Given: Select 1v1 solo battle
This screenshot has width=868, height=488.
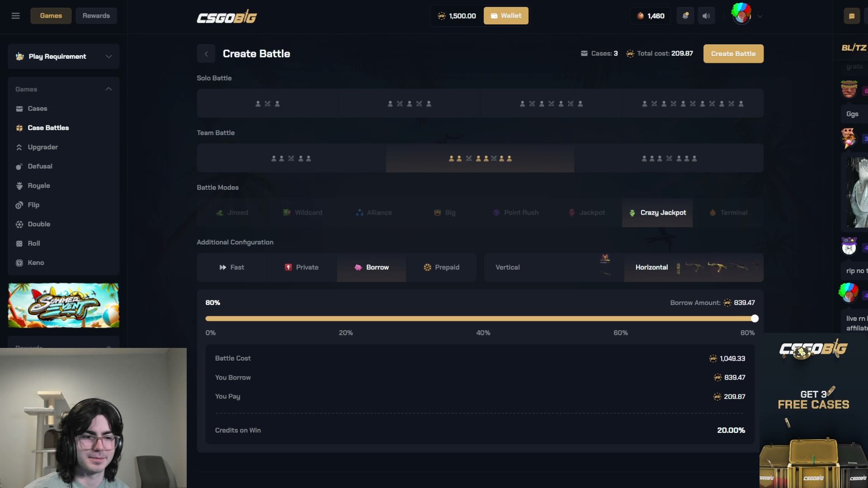Looking at the screenshot, I should 268,103.
